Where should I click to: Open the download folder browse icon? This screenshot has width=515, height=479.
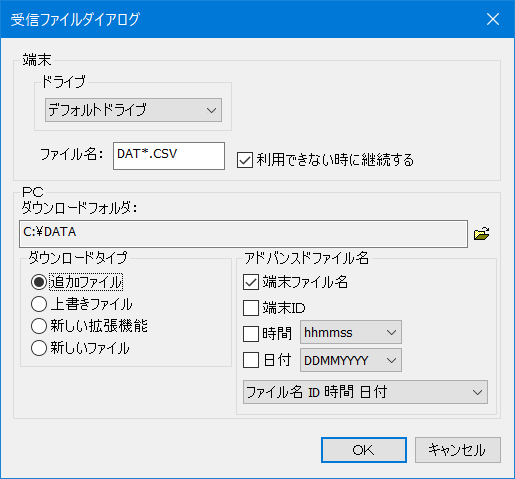click(x=481, y=233)
